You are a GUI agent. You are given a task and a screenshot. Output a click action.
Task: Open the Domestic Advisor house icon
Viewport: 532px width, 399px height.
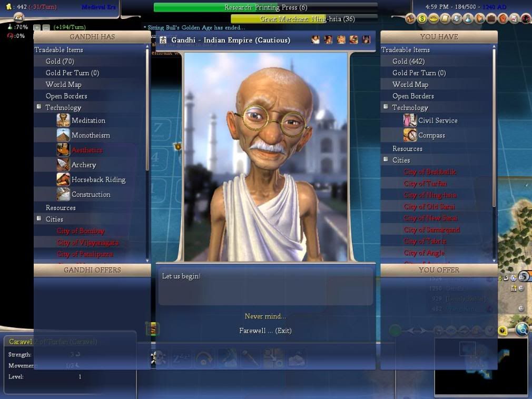pyautogui.click(x=410, y=18)
